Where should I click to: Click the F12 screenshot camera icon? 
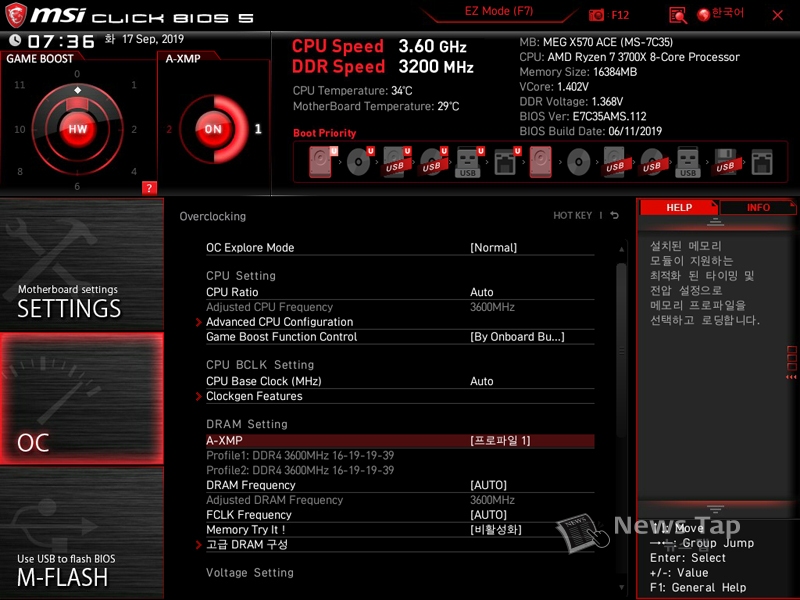click(597, 15)
